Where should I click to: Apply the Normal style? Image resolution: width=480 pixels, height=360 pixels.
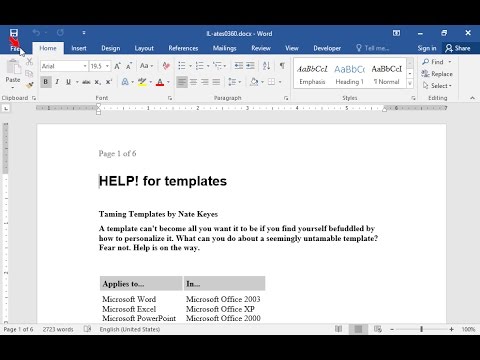pos(387,74)
